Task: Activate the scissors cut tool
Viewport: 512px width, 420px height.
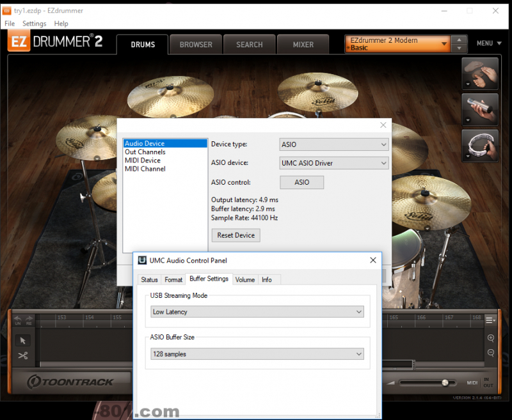Action: click(23, 356)
